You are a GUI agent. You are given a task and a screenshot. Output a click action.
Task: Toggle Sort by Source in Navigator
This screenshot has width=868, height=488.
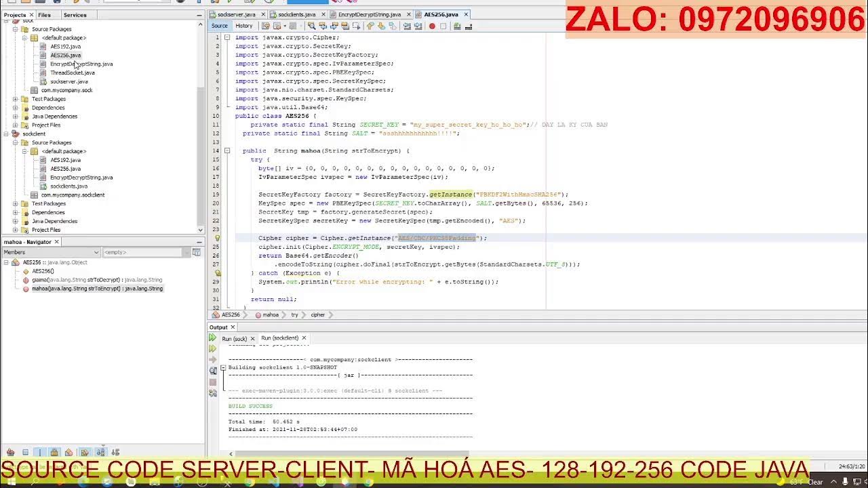pos(115,452)
